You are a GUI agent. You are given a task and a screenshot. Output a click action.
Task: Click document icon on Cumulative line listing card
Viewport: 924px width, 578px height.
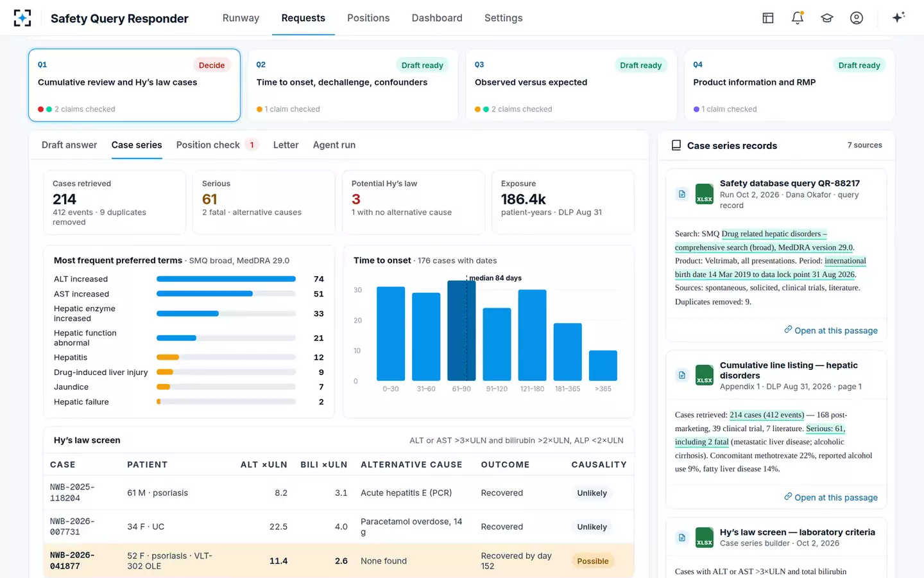coord(682,375)
